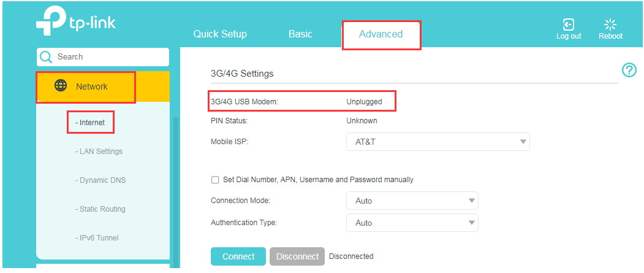
Task: Open the Internet submenu item
Action: (90, 123)
